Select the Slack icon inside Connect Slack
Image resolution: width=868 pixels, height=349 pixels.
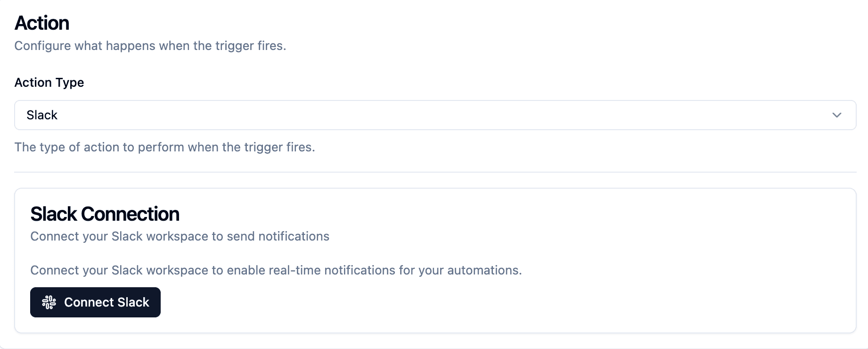(49, 302)
